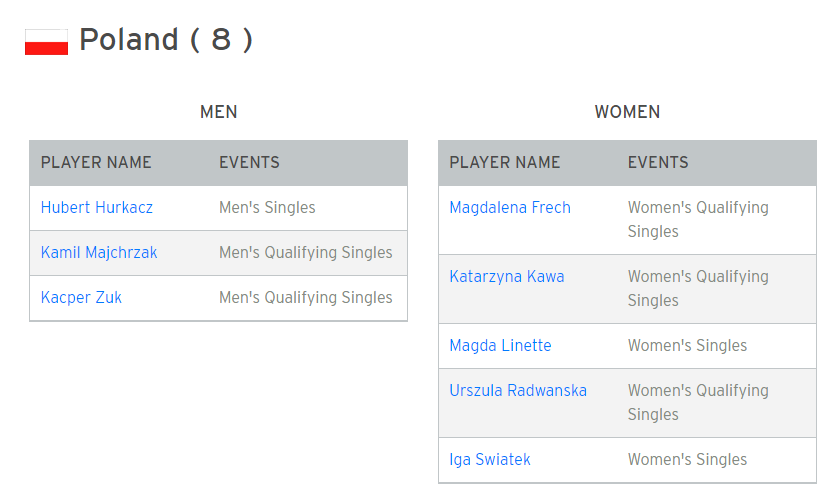Click Kacper Zuk's Men's Qualifying Singles cell

click(306, 297)
